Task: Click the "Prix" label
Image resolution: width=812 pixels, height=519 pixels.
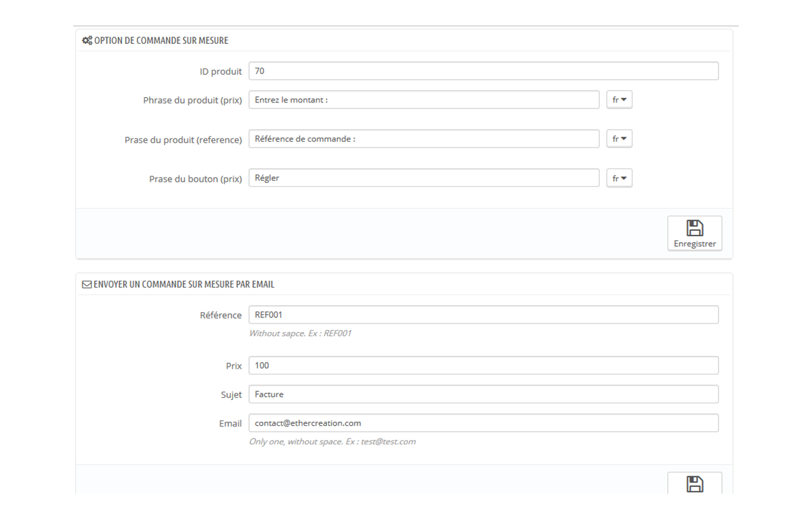Action: tap(234, 366)
